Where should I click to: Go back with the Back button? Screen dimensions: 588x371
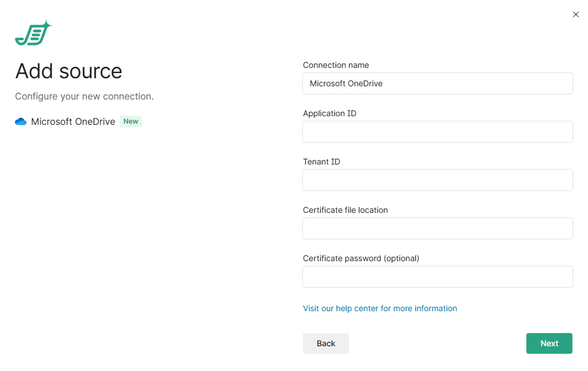(x=325, y=343)
